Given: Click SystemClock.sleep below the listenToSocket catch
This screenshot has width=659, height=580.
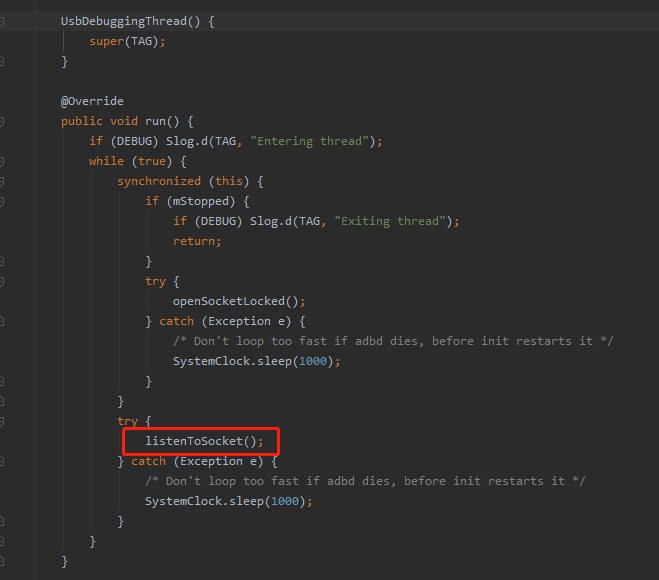Looking at the screenshot, I should [204, 501].
